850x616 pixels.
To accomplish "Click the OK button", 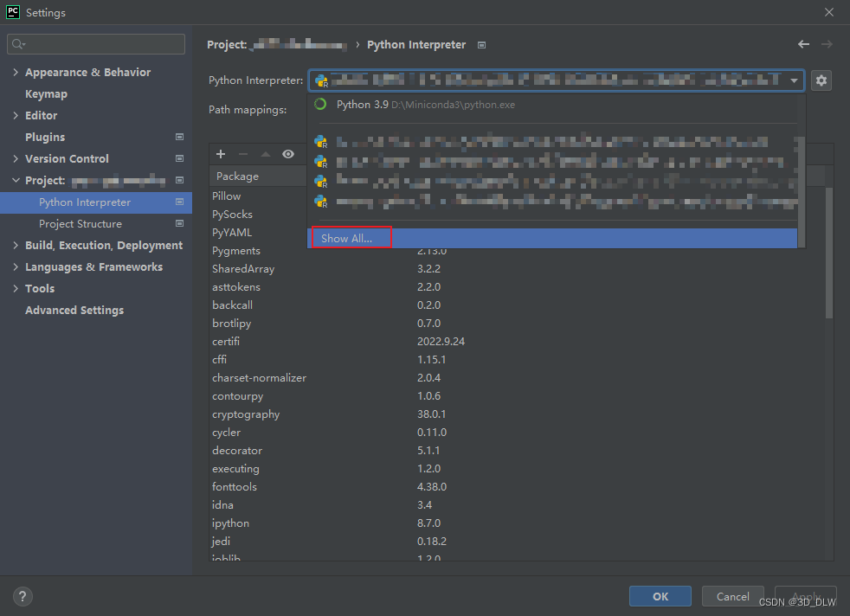I will coord(660,596).
